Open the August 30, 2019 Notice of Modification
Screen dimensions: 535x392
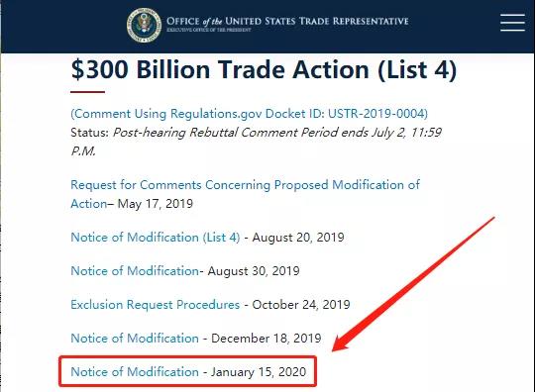point(135,270)
